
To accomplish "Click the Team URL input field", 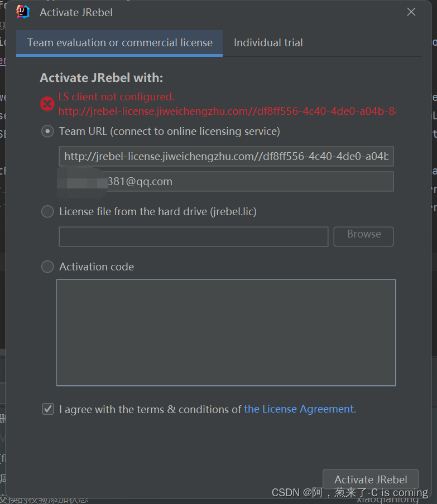I will click(x=226, y=156).
